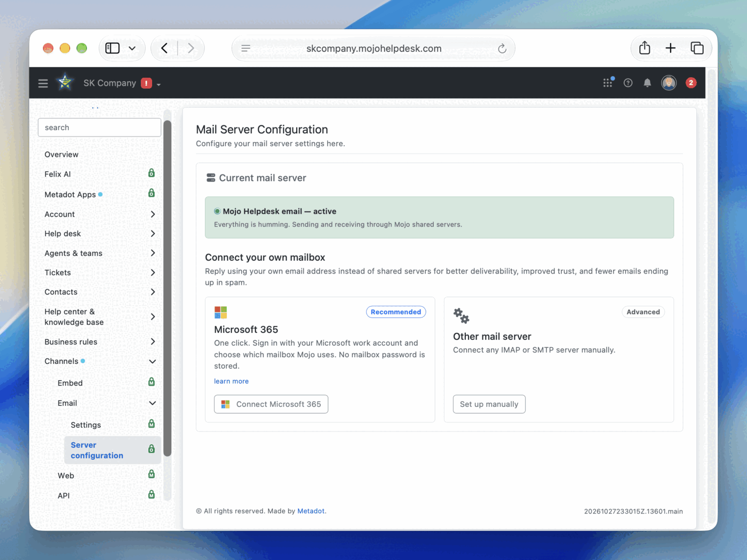
Task: Expand the Business rules section
Action: 153,341
